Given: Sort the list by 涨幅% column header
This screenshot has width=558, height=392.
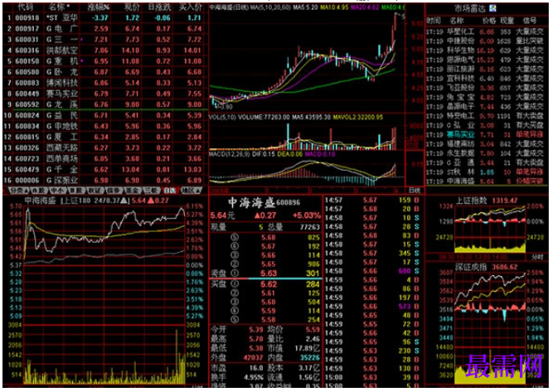Looking at the screenshot, I should click(99, 7).
